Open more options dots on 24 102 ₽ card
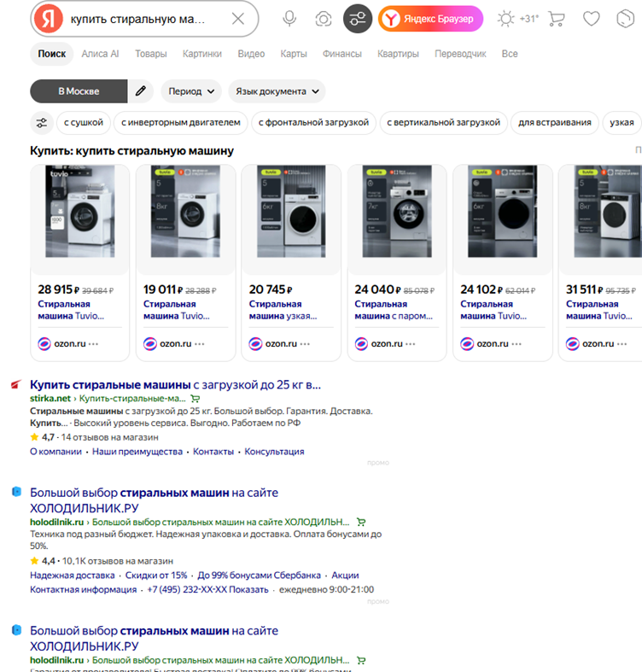The height and width of the screenshot is (672, 642). (x=516, y=344)
